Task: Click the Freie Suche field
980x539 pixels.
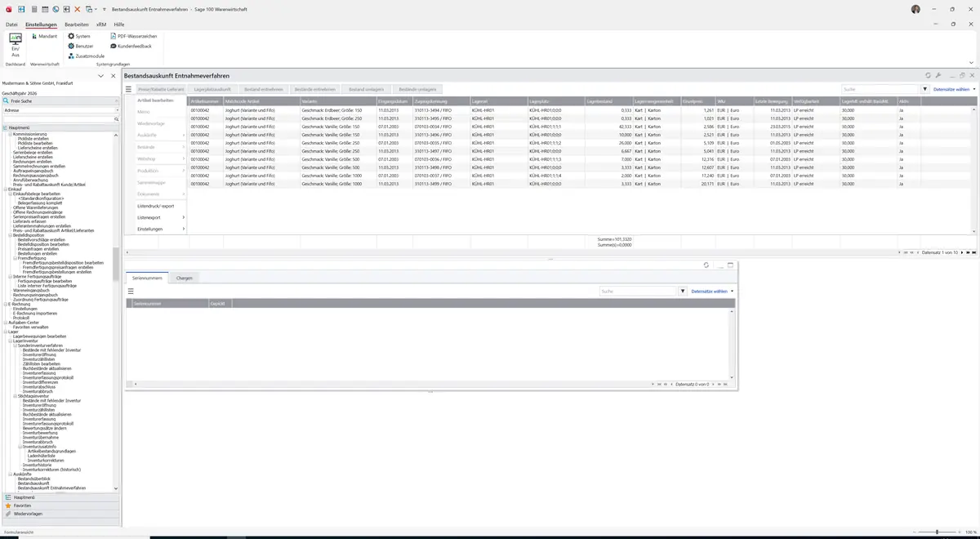Action: [x=61, y=100]
